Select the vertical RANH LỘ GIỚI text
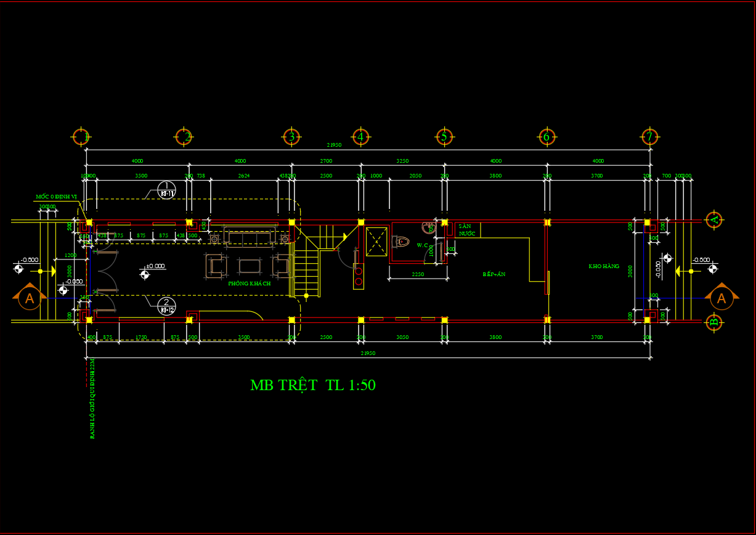Image resolution: width=756 pixels, height=535 pixels. point(93,398)
